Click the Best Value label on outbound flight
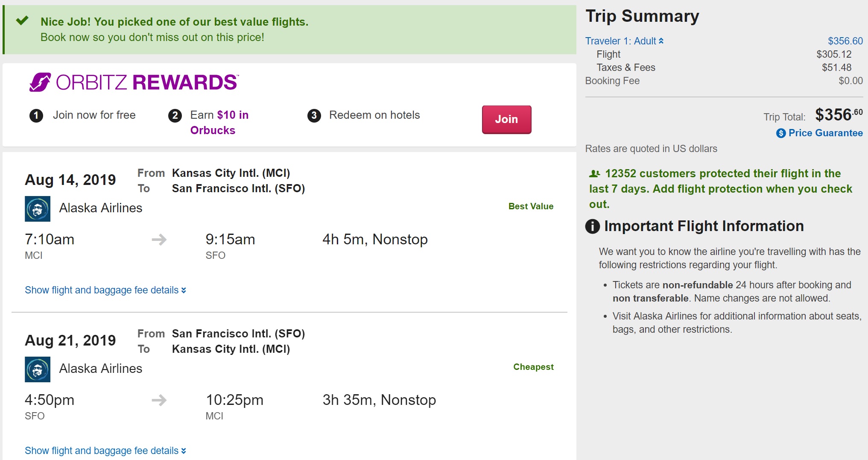Viewport: 868px width, 460px height. [531, 206]
